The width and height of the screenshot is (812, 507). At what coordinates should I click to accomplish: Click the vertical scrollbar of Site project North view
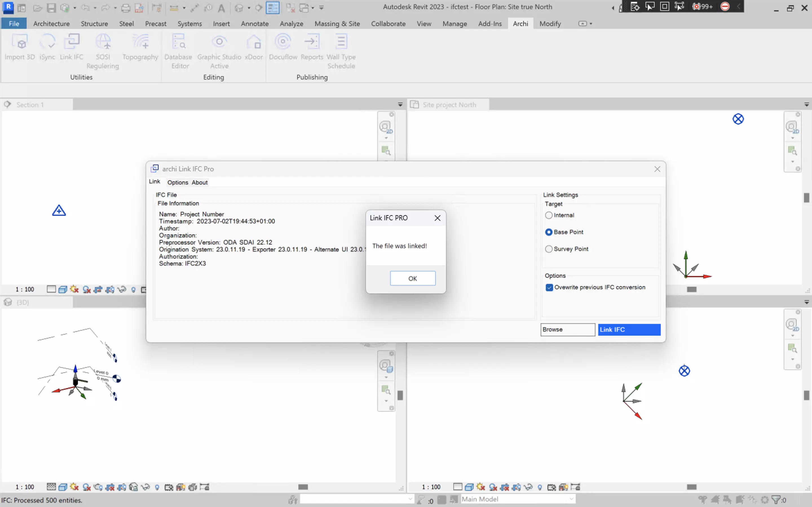[x=806, y=198]
